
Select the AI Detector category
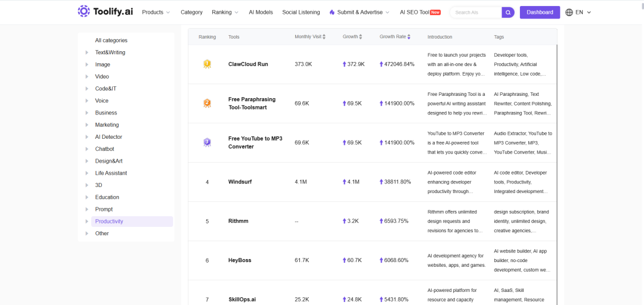109,136
